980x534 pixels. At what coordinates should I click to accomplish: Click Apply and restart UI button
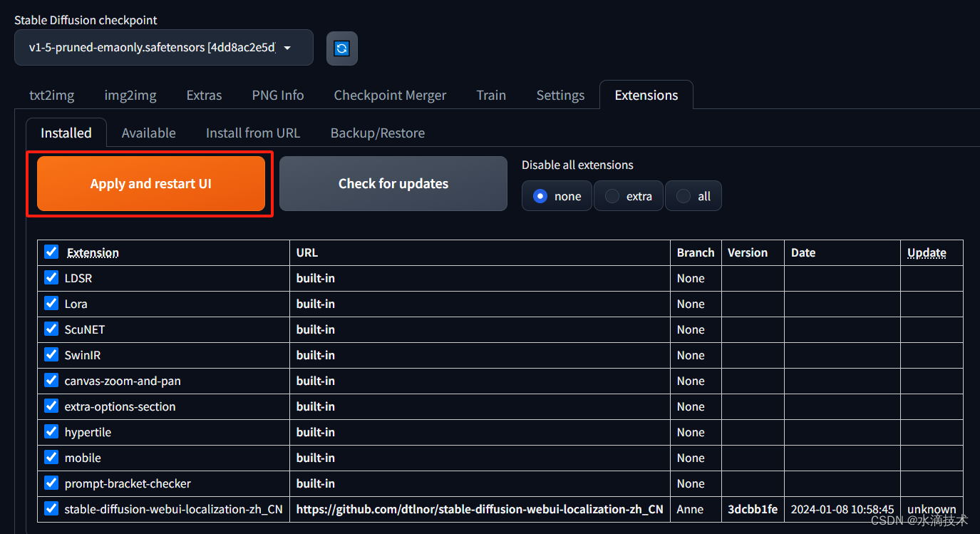click(151, 183)
